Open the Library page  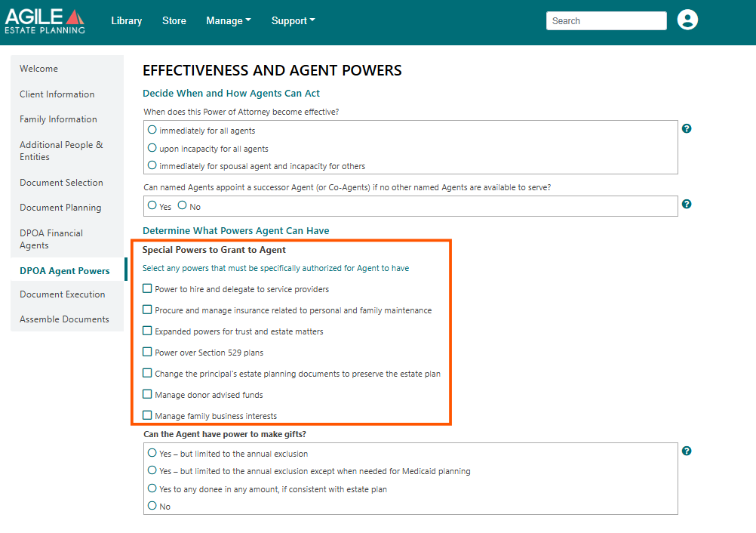pyautogui.click(x=126, y=20)
